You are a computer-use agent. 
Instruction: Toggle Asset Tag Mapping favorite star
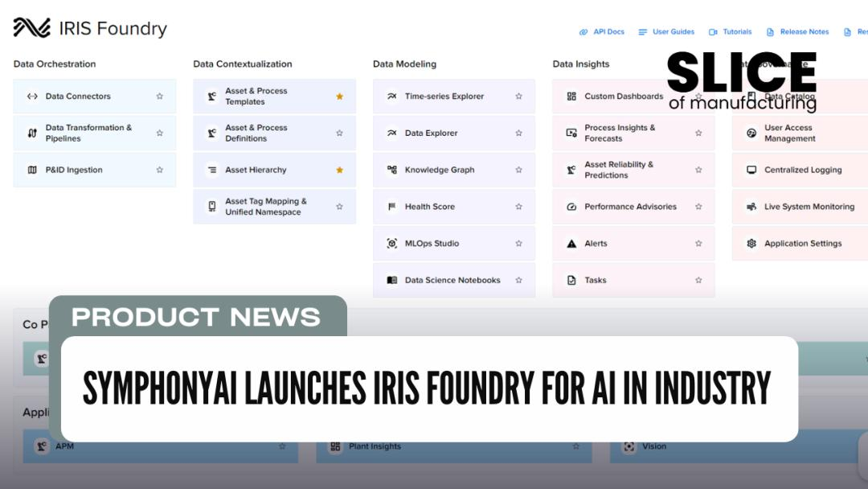click(339, 207)
